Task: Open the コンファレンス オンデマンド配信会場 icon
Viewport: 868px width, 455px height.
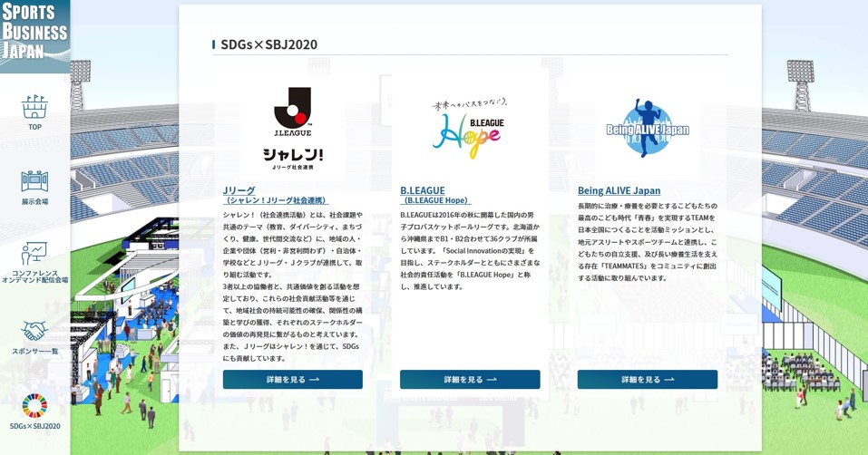Action: click(x=34, y=253)
